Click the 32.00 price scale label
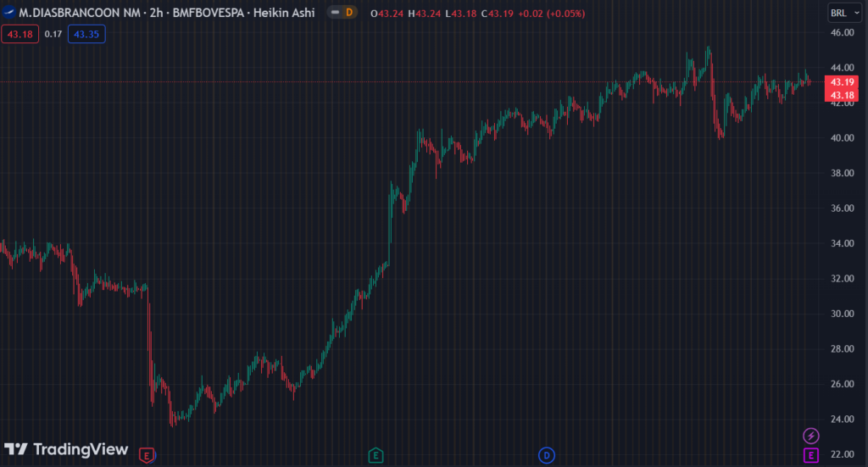The width and height of the screenshot is (868, 467). coord(842,278)
